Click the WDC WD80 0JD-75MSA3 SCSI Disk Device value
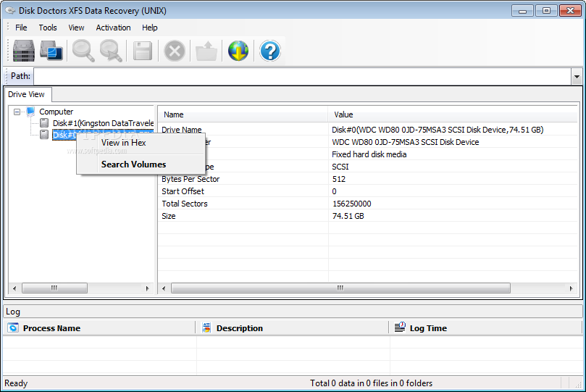The image size is (586, 392). pos(406,142)
